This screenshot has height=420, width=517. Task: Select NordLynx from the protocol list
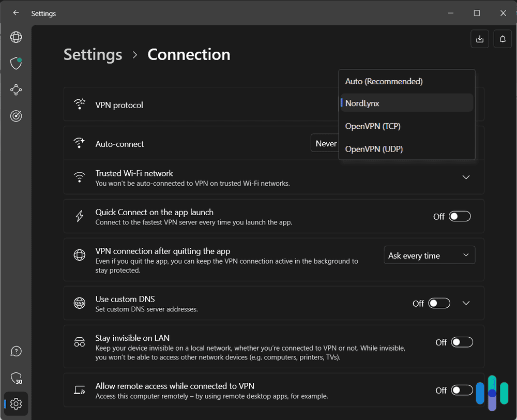[x=407, y=103]
